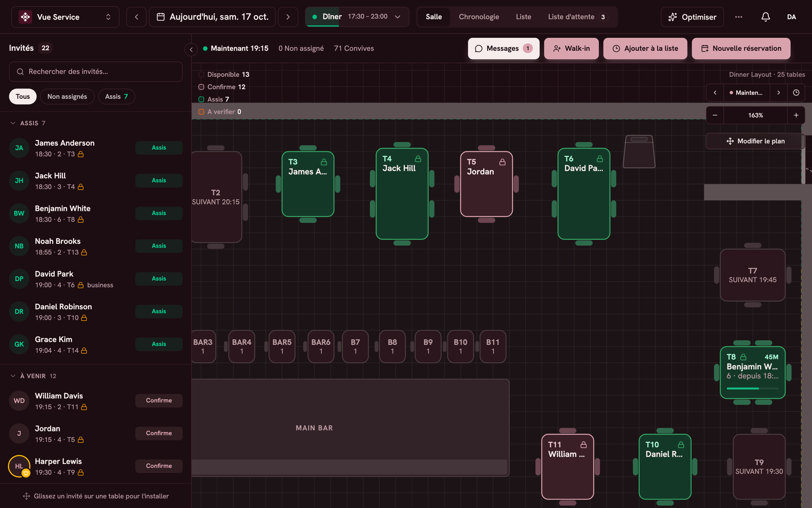Screen dimensions: 812x508
Task: Open the more options ellipsis menu
Action: point(738,17)
